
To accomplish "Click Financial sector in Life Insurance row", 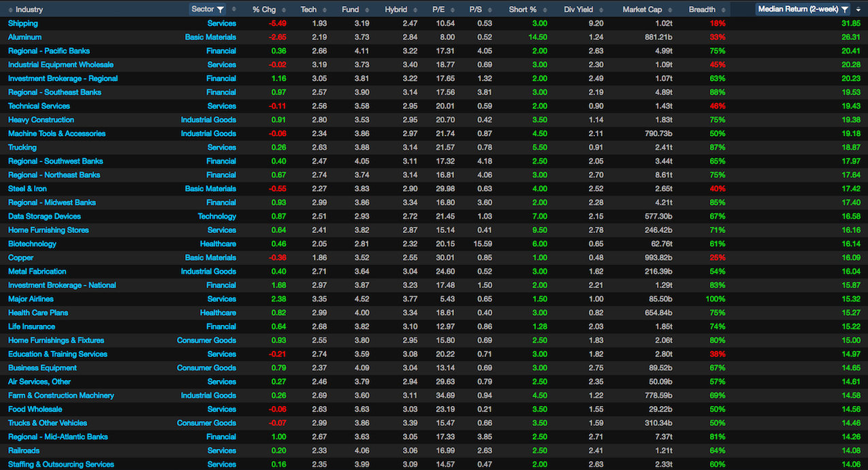I will (x=221, y=326).
